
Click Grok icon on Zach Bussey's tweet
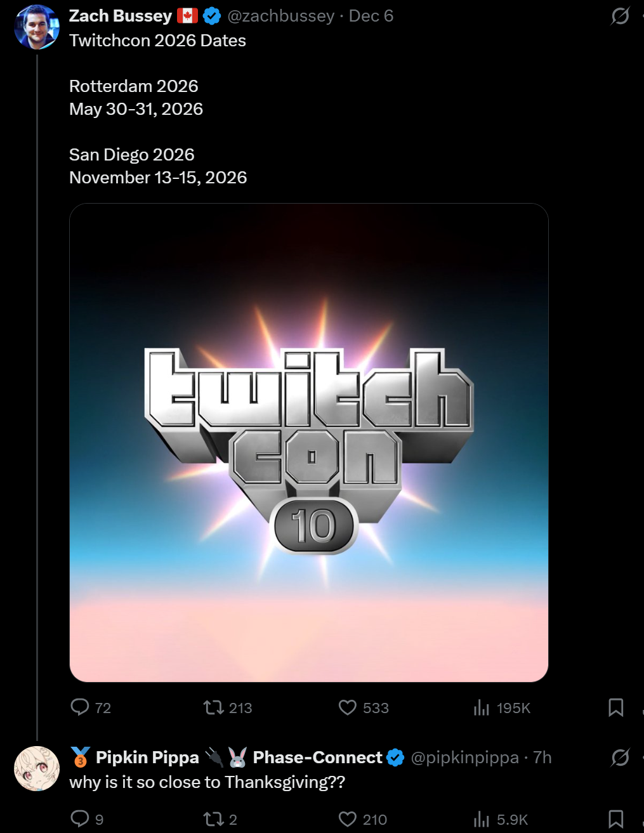[620, 16]
